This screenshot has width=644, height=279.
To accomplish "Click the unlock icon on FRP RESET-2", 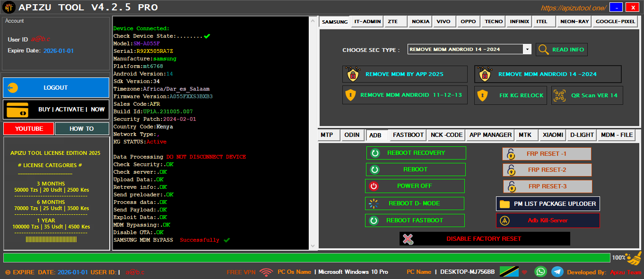I will point(511,170).
